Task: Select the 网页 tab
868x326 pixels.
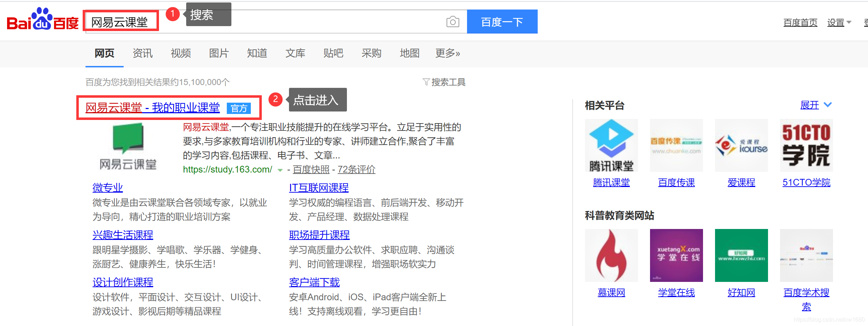Action: (105, 53)
